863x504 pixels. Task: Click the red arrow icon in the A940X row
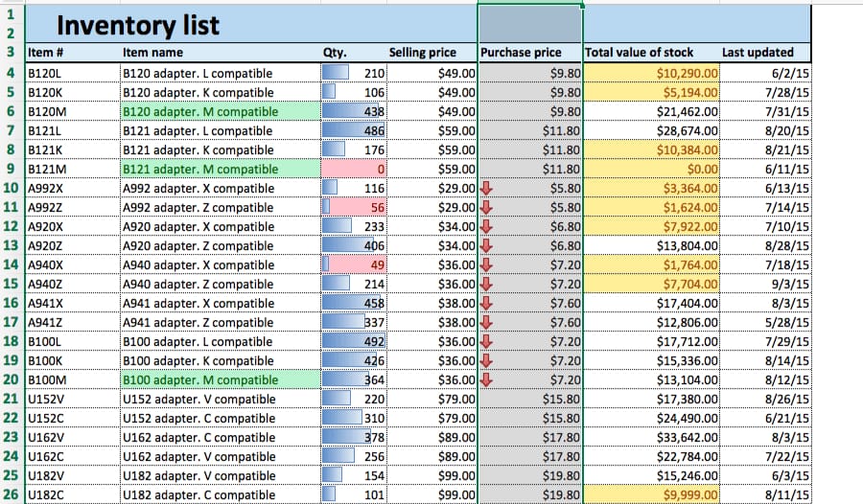[486, 265]
